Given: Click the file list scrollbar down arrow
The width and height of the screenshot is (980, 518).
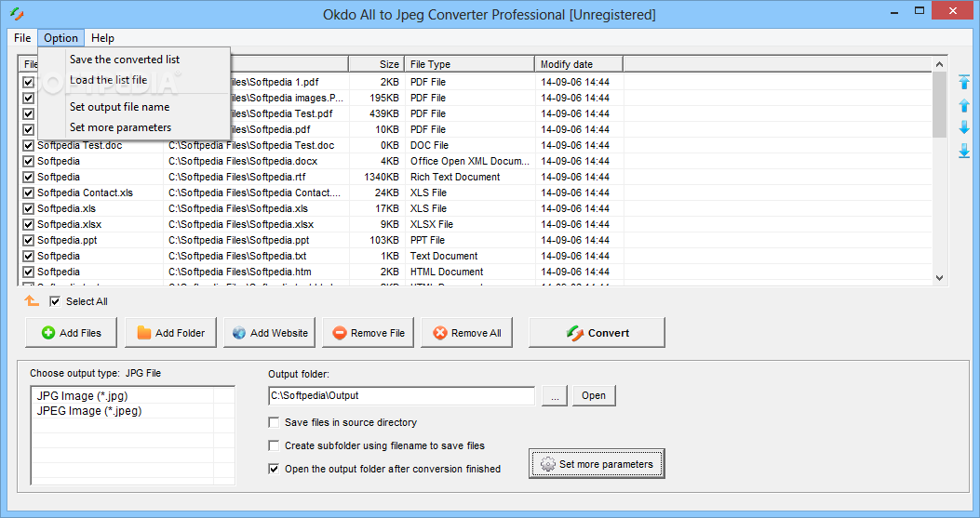Looking at the screenshot, I should [x=939, y=278].
